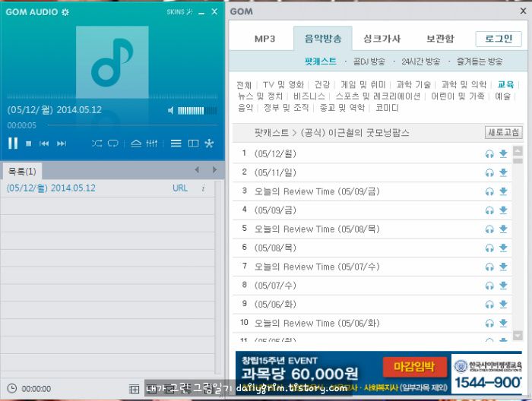Select the 목록(1) playlist tab
This screenshot has height=401, width=532.
coord(22,172)
